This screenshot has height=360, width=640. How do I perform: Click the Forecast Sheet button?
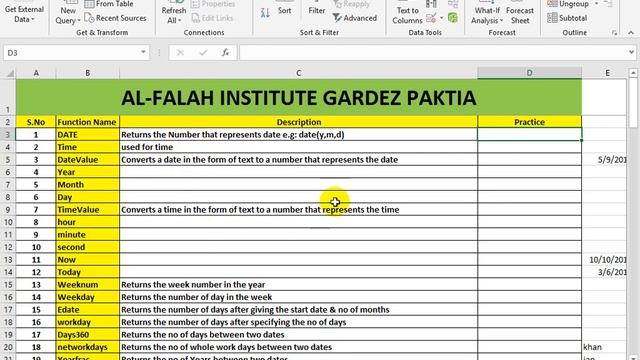[520, 14]
